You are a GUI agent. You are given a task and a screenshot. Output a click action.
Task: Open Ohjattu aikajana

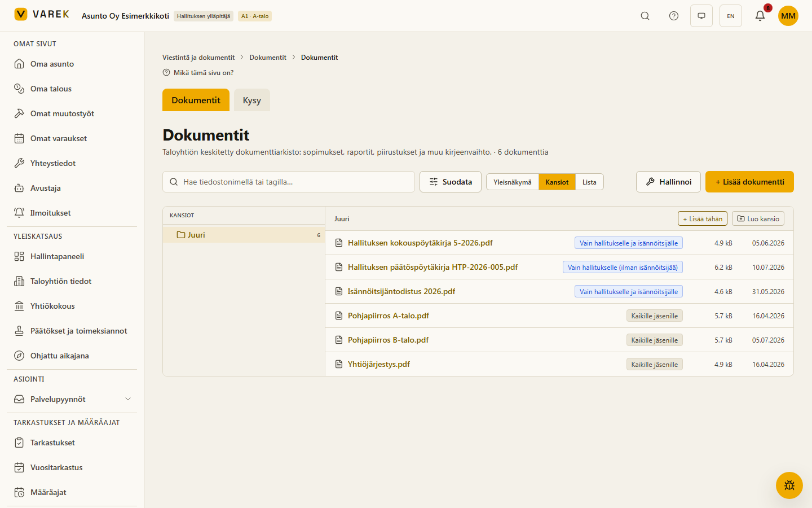(72, 356)
